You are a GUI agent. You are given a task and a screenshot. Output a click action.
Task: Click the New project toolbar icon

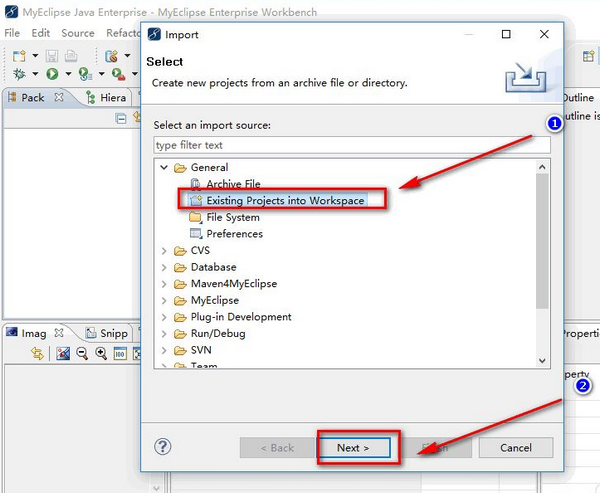pos(20,55)
